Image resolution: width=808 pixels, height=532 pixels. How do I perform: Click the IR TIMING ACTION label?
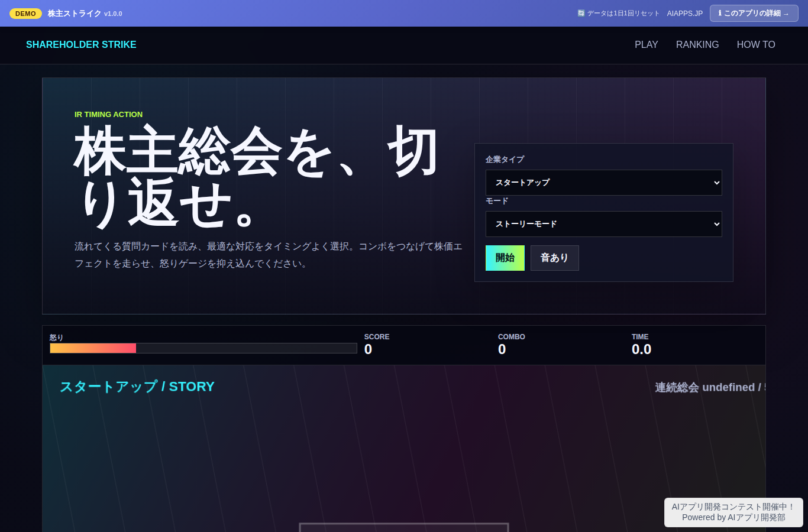click(108, 115)
